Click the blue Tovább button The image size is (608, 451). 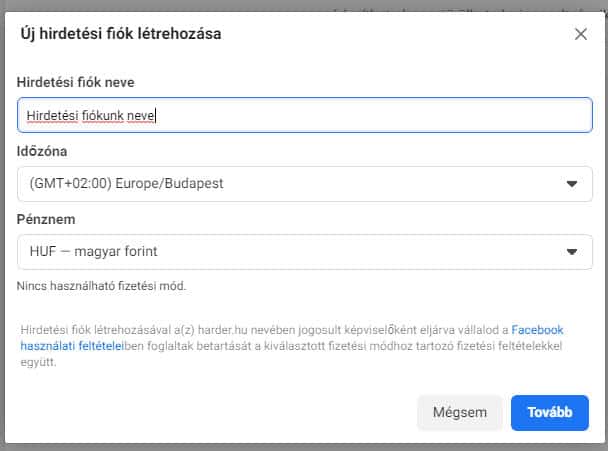coord(549,412)
